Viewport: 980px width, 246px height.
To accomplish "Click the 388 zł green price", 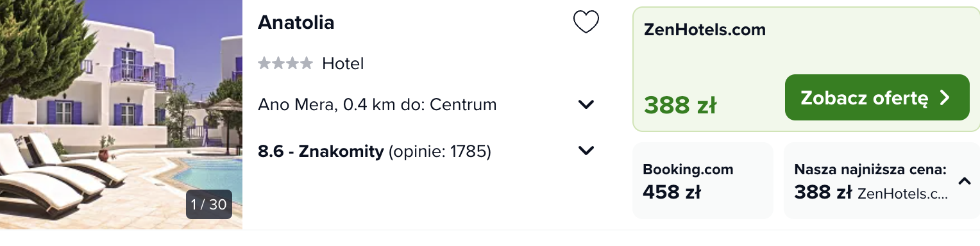I will 680,104.
